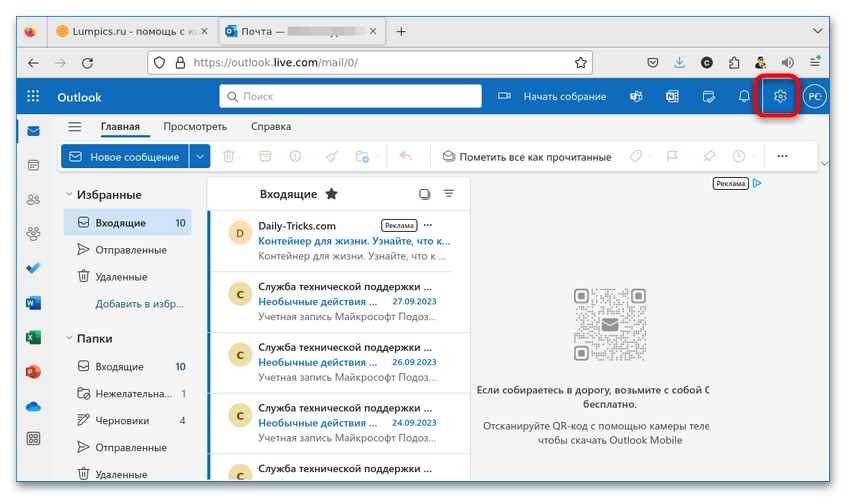Screen dimensions: 846x498
Task: Click the Report shield toolbar icon
Action: pos(295,156)
